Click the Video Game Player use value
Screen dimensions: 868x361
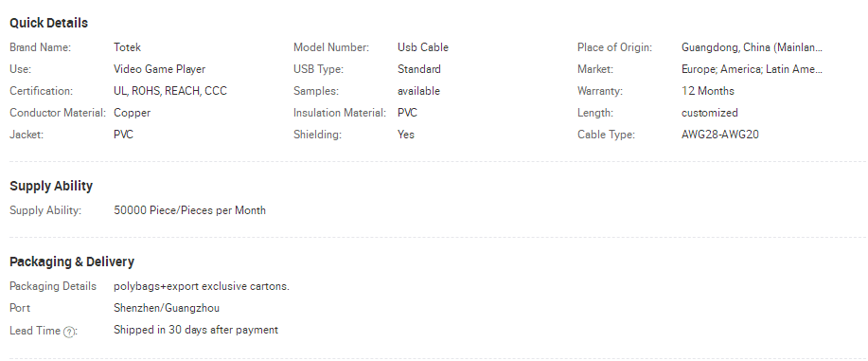point(159,69)
